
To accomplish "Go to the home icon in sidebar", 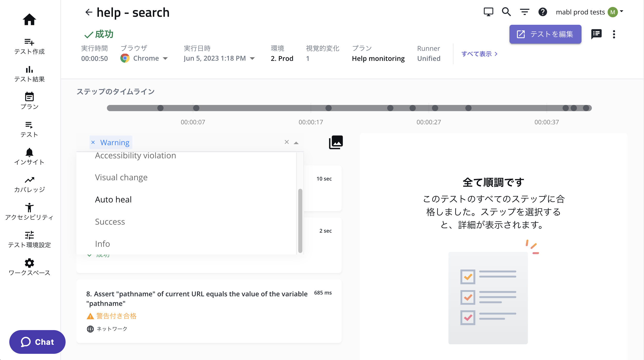I will 29,19.
